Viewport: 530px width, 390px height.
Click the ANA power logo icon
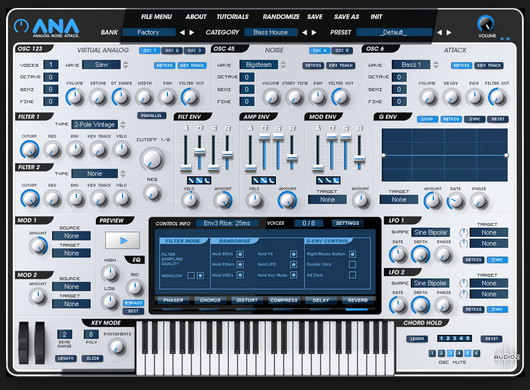21,26
